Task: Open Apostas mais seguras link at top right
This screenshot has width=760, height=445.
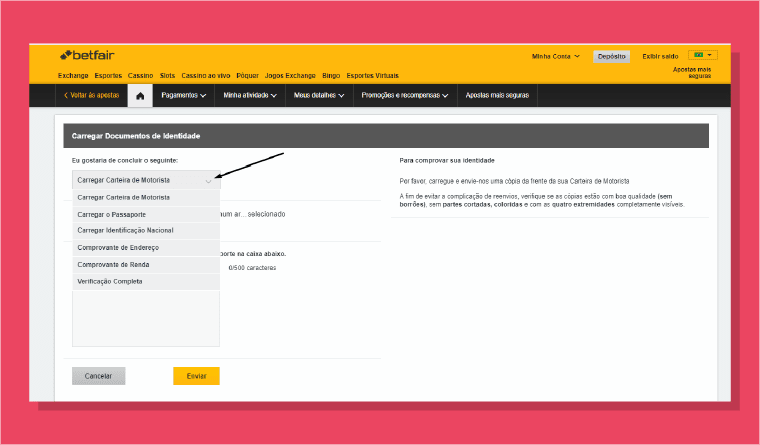Action: click(x=692, y=73)
